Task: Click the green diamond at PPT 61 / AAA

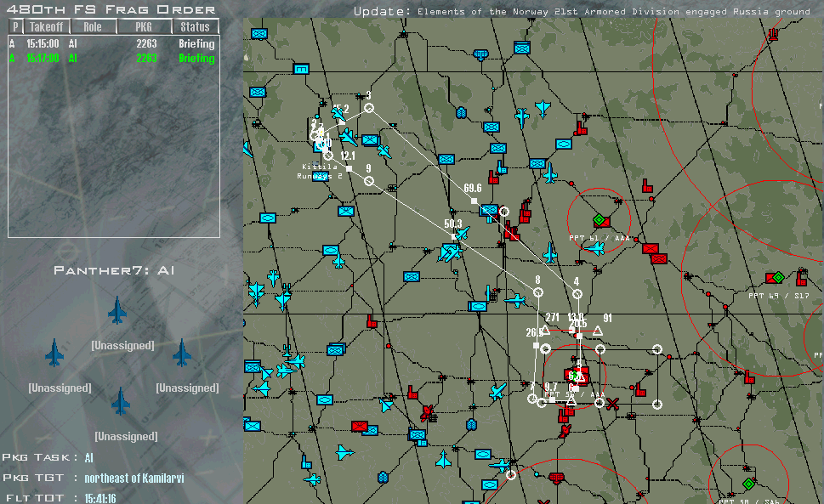Action: click(x=599, y=219)
